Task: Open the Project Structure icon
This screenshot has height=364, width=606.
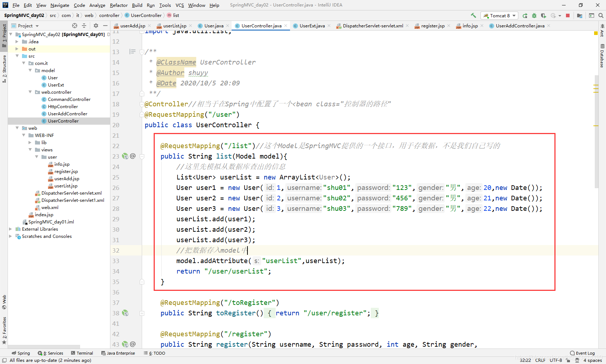Action: click(580, 15)
